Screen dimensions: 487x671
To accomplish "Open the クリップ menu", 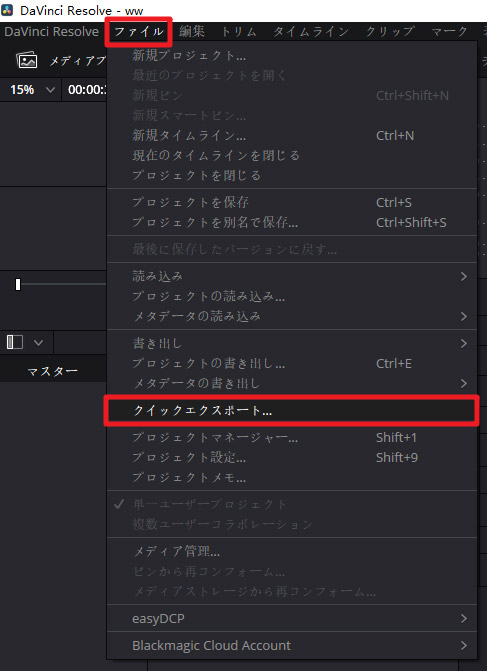I will [x=390, y=32].
